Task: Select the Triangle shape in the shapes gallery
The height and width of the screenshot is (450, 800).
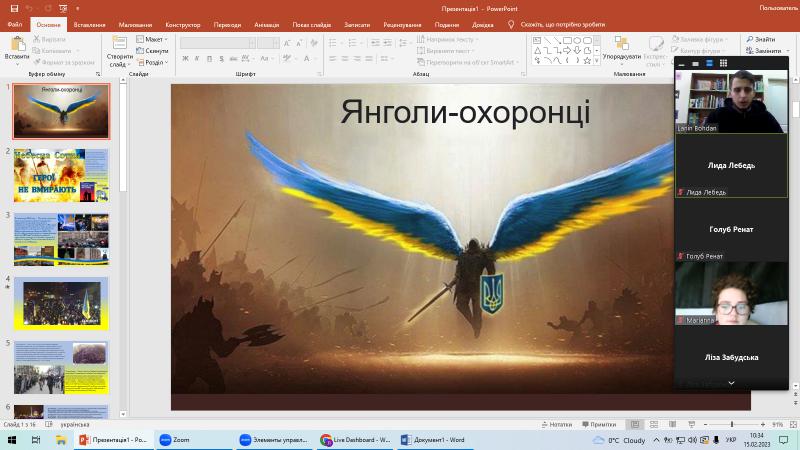Action: [537, 51]
